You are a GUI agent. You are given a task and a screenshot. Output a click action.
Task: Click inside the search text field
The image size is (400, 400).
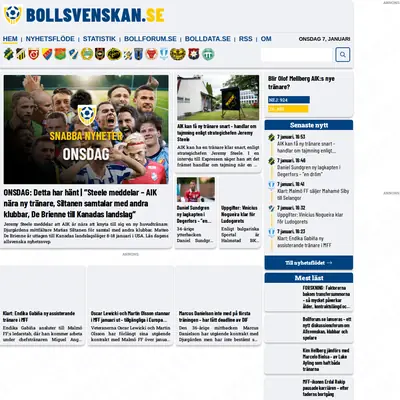click(297, 55)
